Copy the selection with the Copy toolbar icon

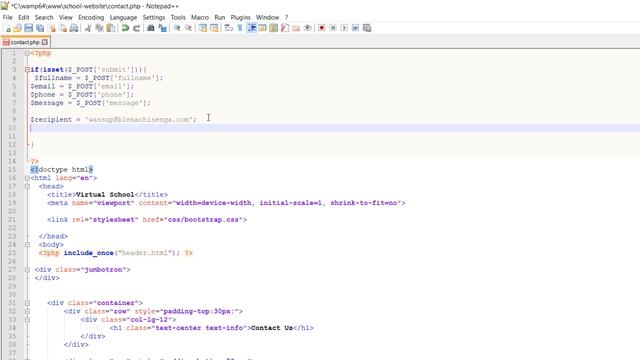coord(99,28)
